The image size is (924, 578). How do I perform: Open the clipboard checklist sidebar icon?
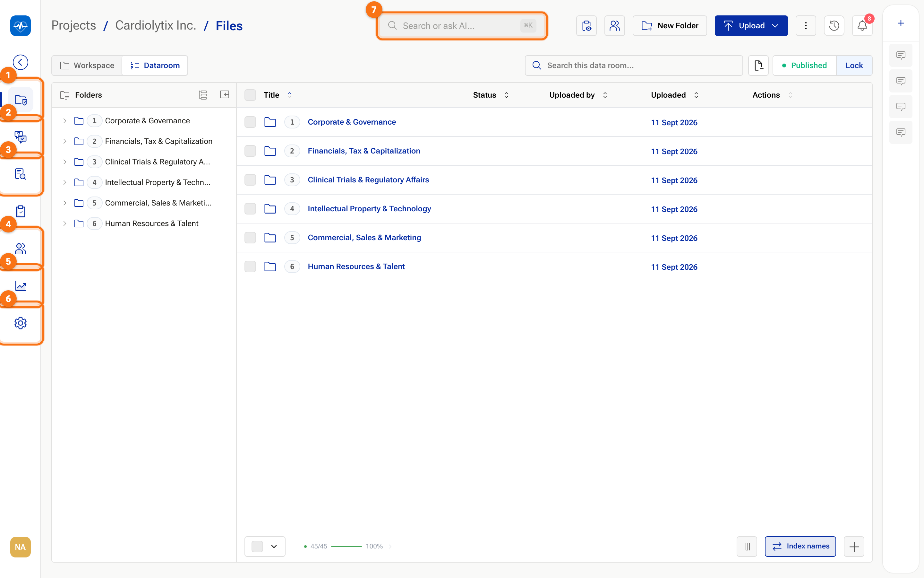tap(21, 211)
